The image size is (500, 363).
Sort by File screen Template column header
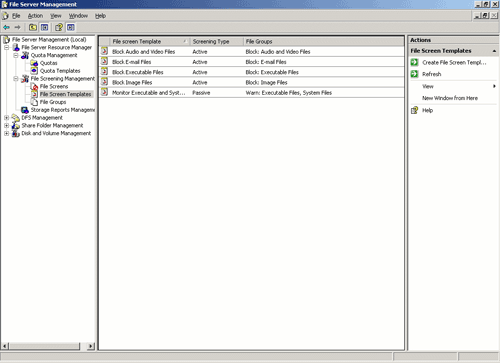pyautogui.click(x=150, y=41)
